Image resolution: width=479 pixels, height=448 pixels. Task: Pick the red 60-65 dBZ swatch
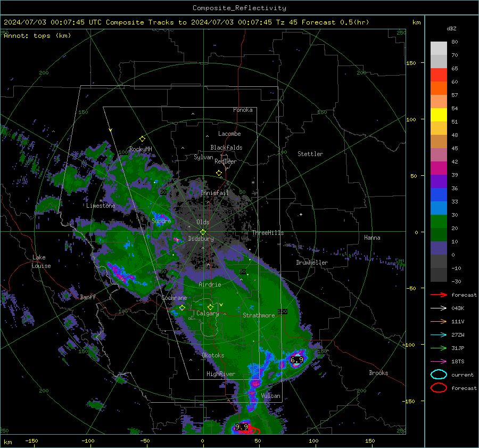439,75
